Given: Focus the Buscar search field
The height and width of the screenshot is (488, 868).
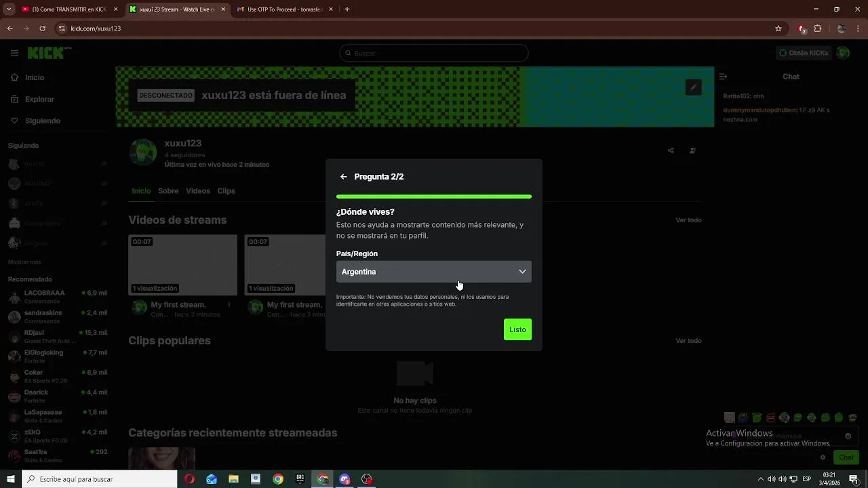Looking at the screenshot, I should point(434,53).
